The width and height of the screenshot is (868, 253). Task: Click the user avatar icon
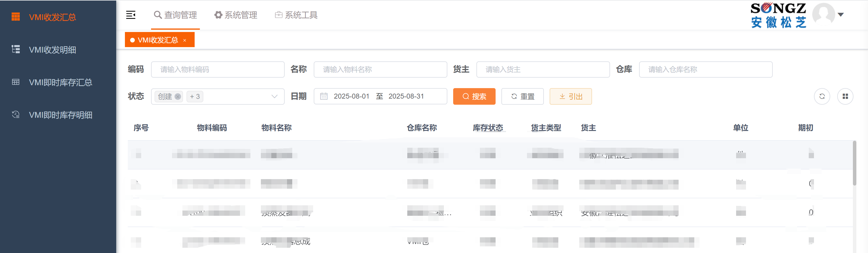(823, 15)
